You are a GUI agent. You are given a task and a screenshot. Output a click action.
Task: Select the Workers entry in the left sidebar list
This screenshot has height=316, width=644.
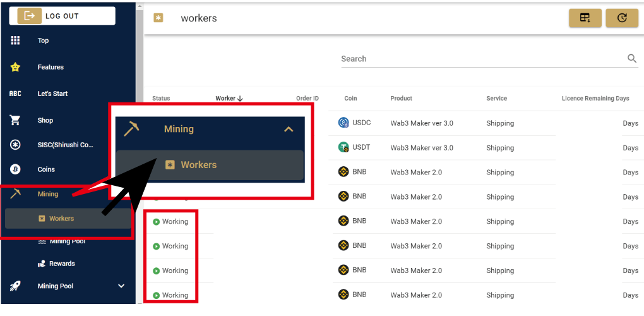point(68,218)
